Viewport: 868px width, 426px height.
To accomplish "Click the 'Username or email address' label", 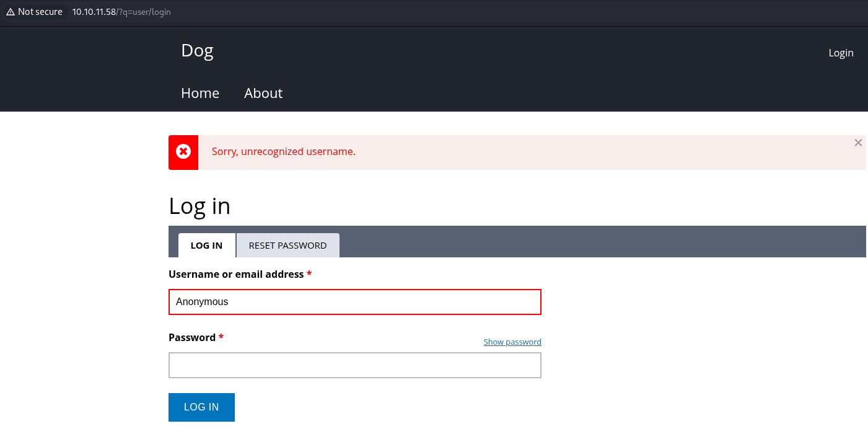I will tap(236, 274).
